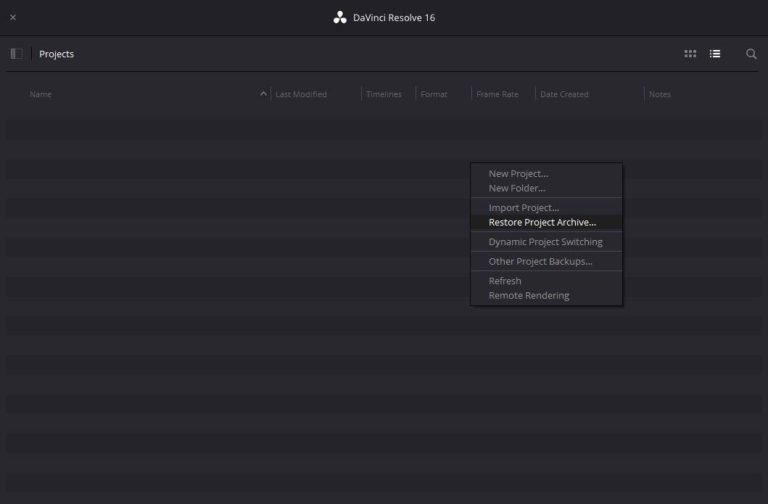The image size is (768, 504).
Task: Toggle Name column sort arrow
Action: click(x=263, y=94)
